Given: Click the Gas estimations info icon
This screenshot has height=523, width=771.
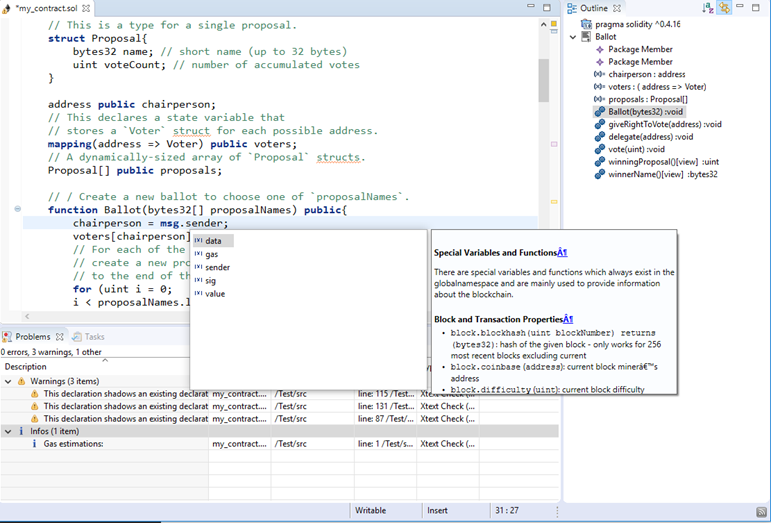Looking at the screenshot, I should coord(35,444).
